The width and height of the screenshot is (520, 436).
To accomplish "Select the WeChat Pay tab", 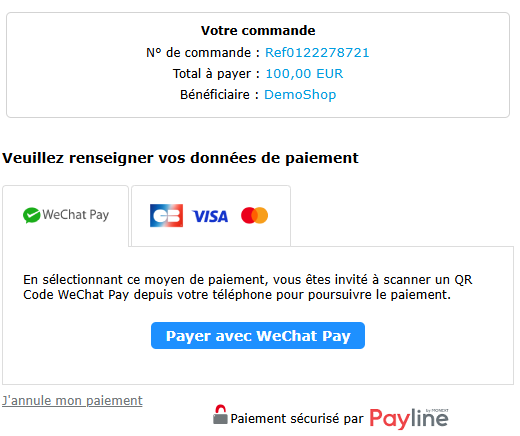I will [65, 216].
